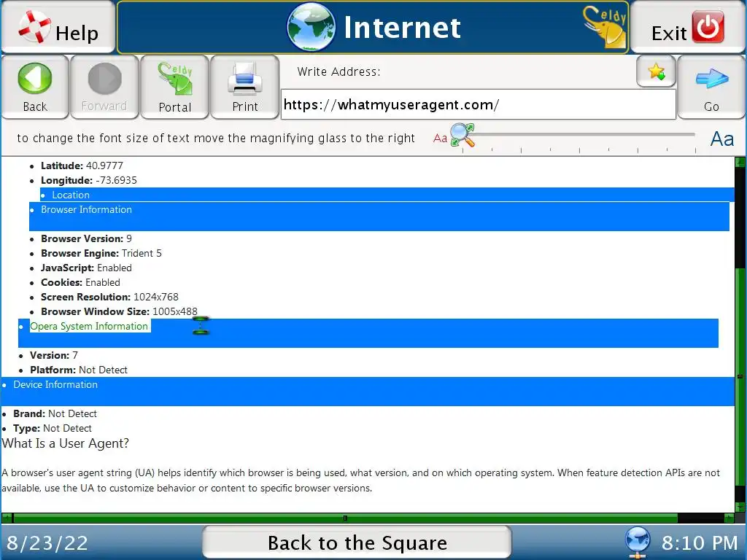Click the Type: Not Detect line
The image size is (747, 560).
point(53,428)
